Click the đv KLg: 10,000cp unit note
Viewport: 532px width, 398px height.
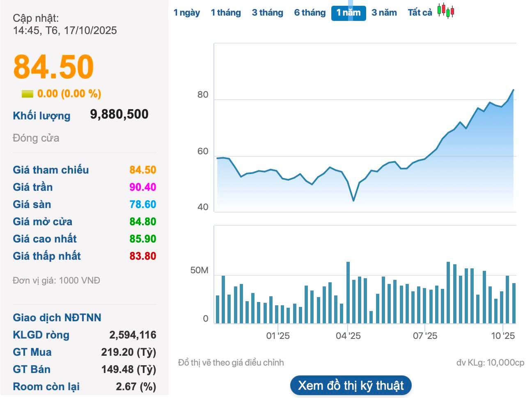click(x=490, y=363)
